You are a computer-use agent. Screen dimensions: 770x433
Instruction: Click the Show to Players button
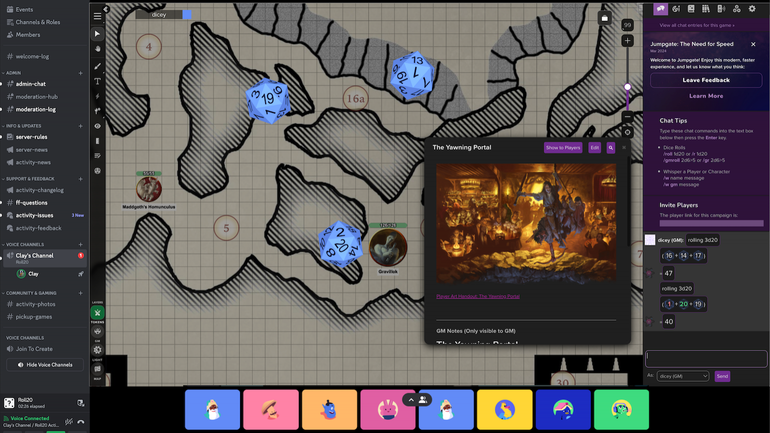tap(563, 148)
